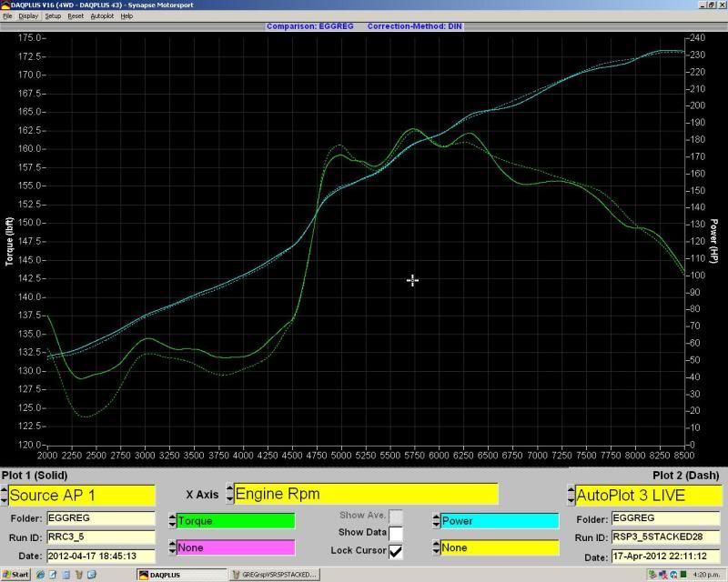Click Plot 2 Folder field EGGREG
This screenshot has height=582, width=728.
pos(665,518)
